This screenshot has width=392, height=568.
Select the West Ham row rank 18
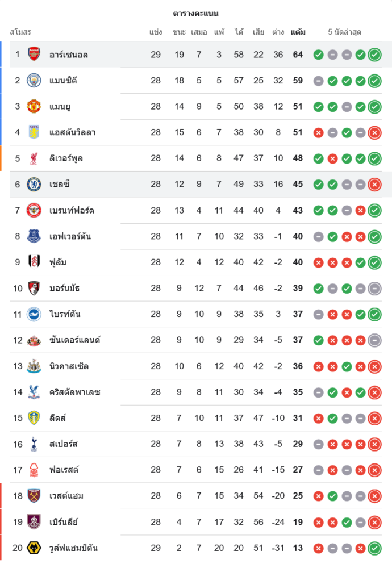point(18,496)
